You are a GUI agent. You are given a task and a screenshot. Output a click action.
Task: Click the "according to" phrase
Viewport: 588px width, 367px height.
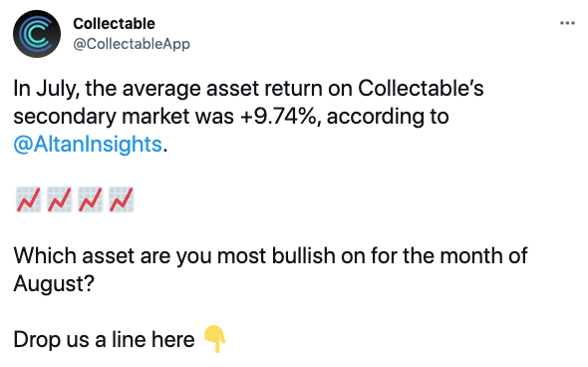388,117
